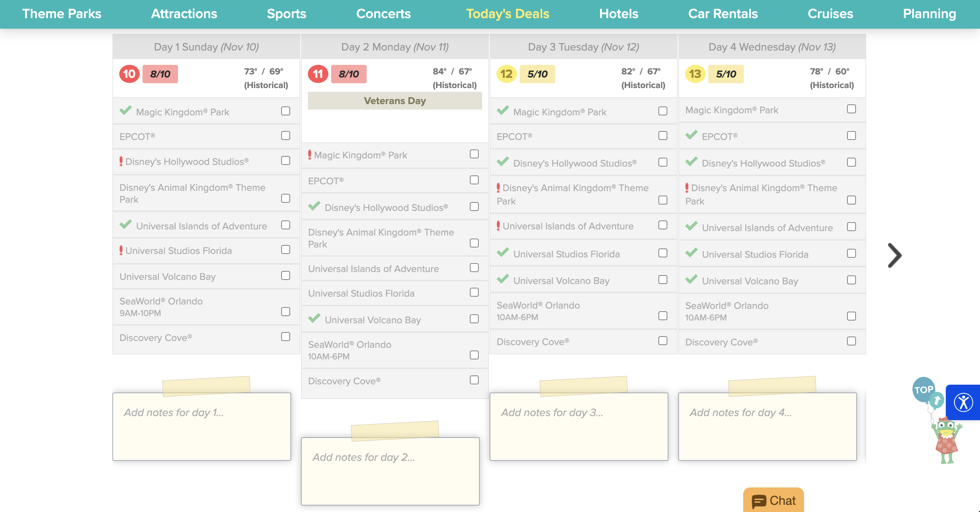
Task: Click green checkmark next to Day 1 Magic Kingdom
Action: (125, 111)
